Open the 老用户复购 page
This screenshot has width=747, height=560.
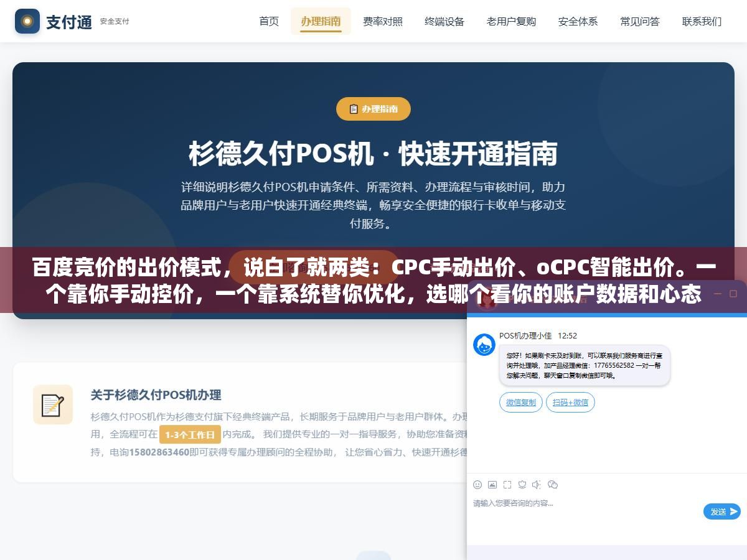click(x=511, y=21)
